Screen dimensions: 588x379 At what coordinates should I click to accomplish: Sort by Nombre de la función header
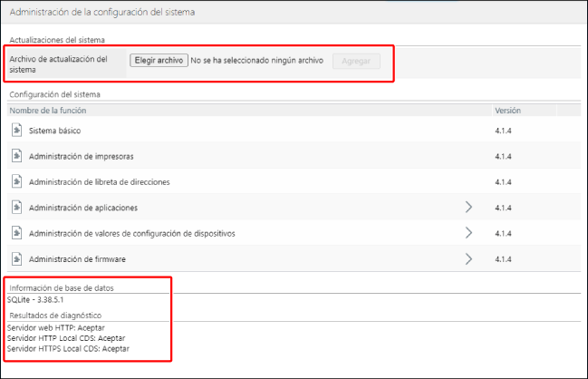click(x=48, y=110)
